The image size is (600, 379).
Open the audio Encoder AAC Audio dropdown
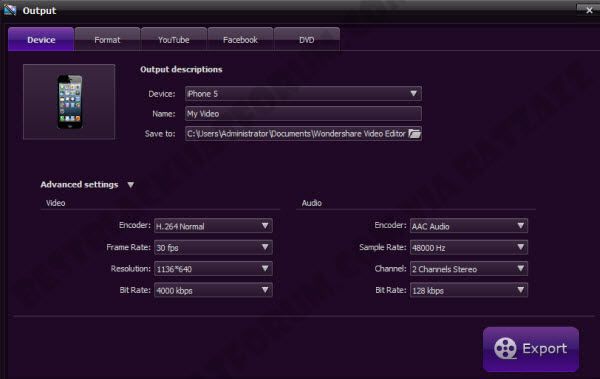[469, 226]
